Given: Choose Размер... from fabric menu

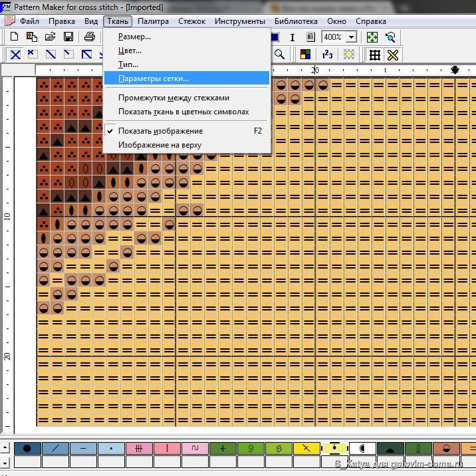Looking at the screenshot, I should click(187, 37).
